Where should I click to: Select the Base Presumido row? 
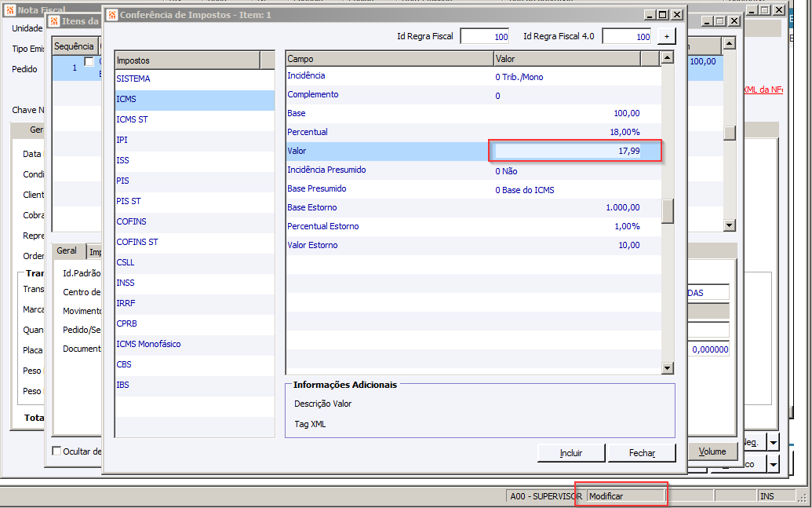[473, 189]
